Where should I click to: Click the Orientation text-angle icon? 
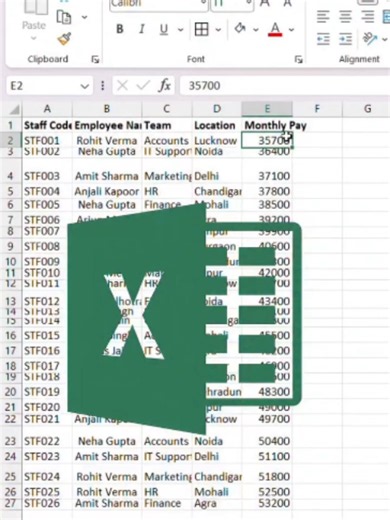[370, 39]
